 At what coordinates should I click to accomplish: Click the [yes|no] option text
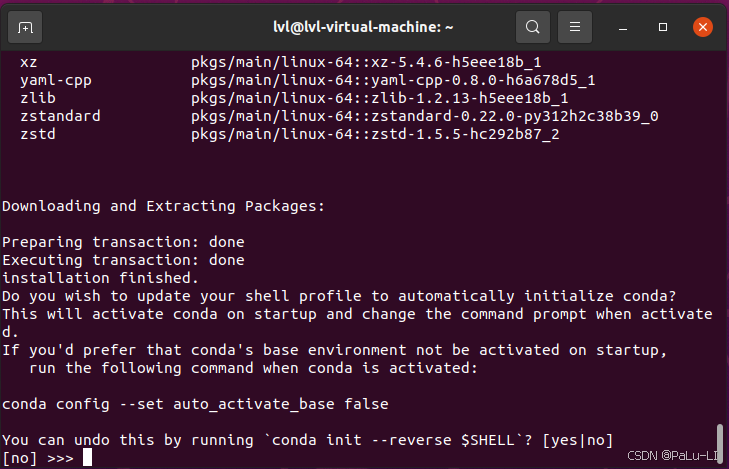(577, 440)
